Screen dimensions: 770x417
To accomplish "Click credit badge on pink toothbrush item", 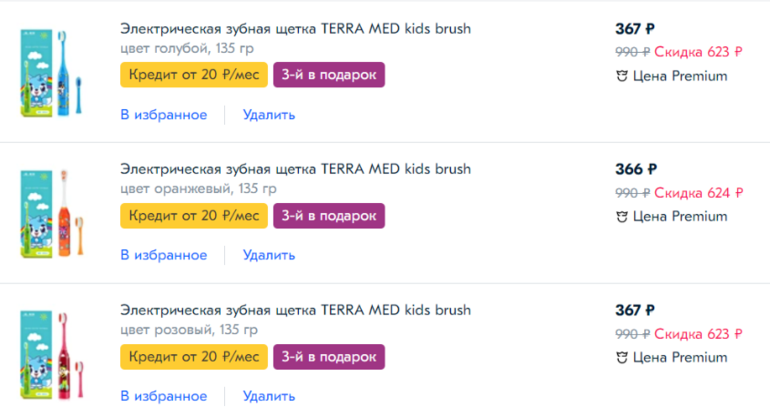I will [194, 356].
